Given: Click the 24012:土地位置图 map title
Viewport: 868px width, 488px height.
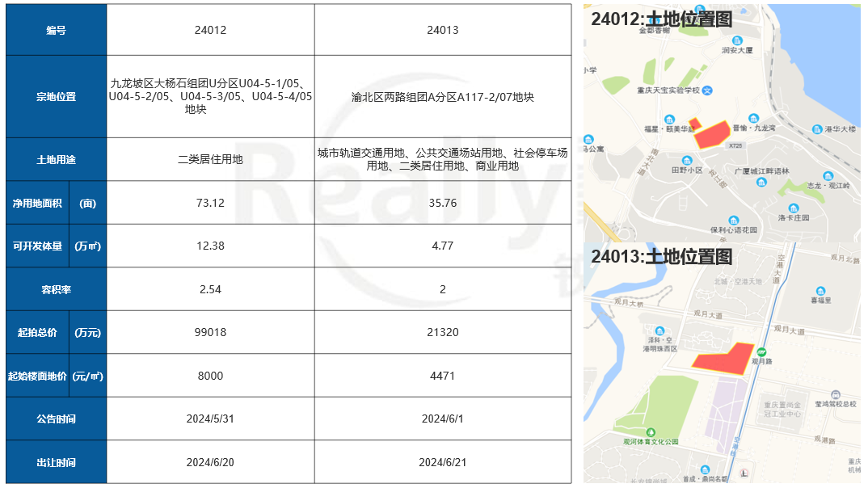Looking at the screenshot, I should 662,19.
